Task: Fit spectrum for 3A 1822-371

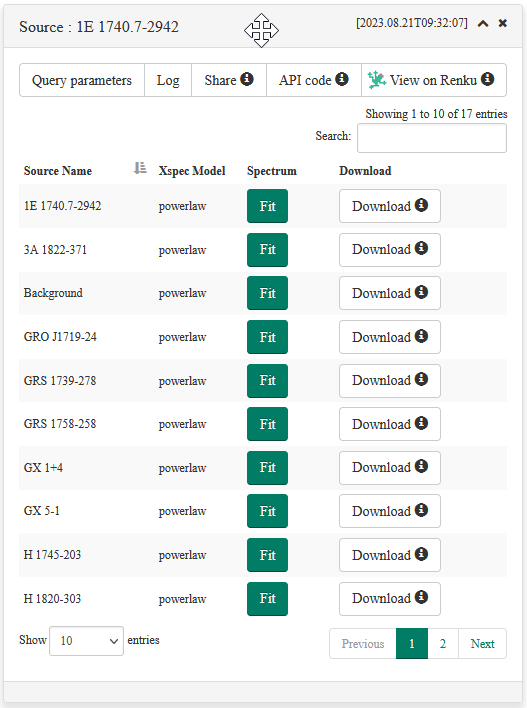Action: (x=267, y=250)
